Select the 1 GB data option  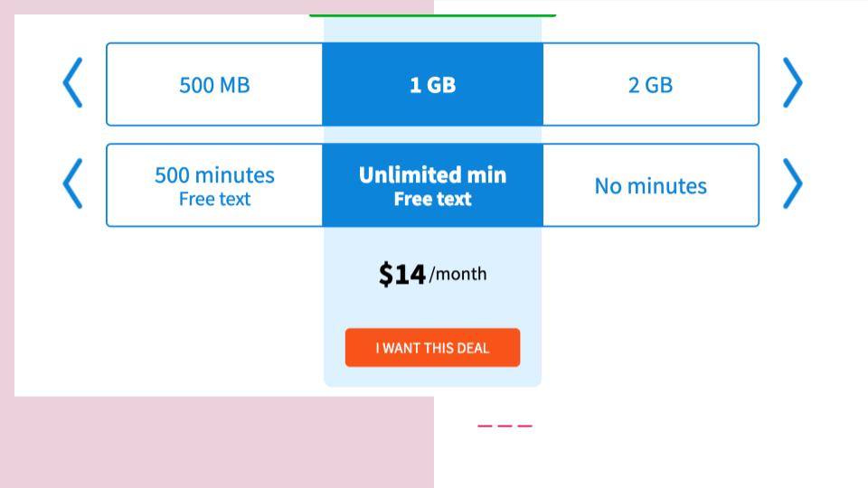432,85
